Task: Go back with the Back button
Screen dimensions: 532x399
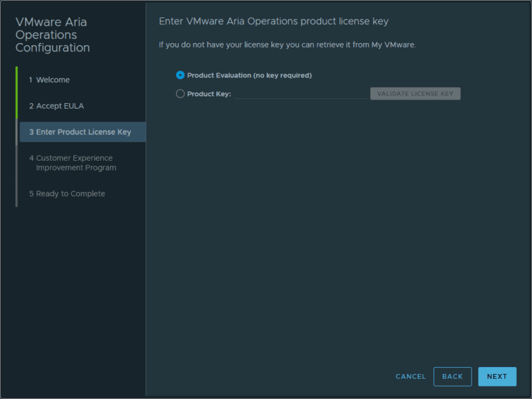Action: 452,376
